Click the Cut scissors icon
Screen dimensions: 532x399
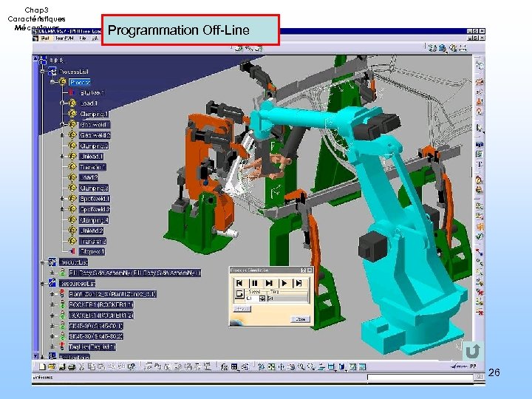(x=82, y=366)
